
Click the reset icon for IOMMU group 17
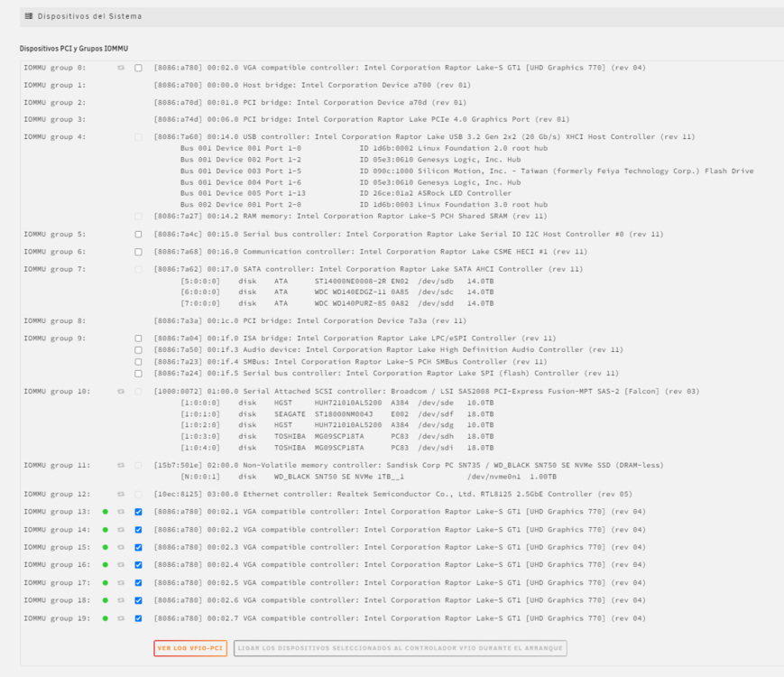pos(121,583)
